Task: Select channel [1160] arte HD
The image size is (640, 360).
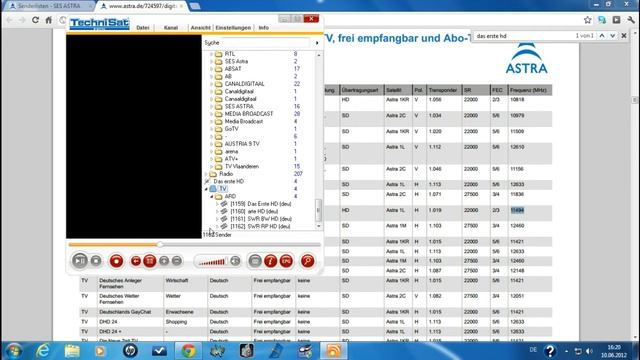Action: pos(254,211)
